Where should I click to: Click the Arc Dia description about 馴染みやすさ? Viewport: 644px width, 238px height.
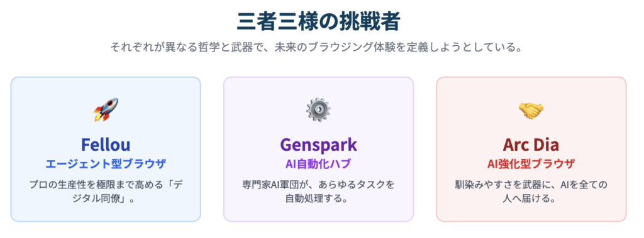click(x=531, y=192)
